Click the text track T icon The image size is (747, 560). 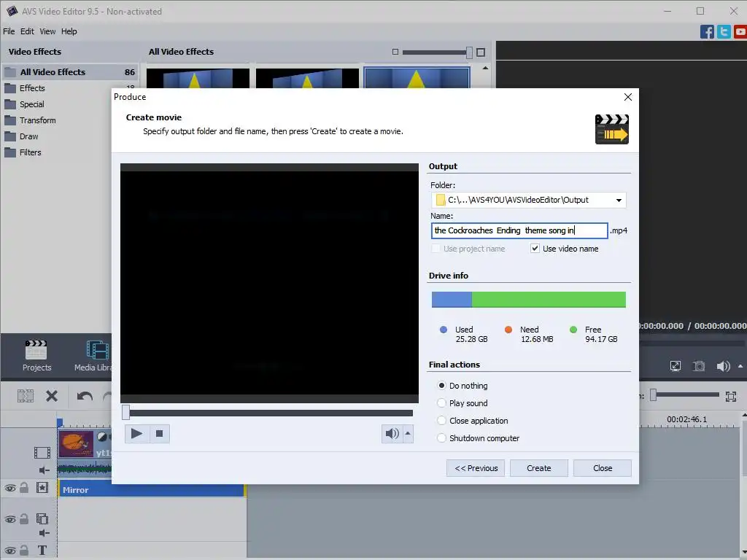42,551
